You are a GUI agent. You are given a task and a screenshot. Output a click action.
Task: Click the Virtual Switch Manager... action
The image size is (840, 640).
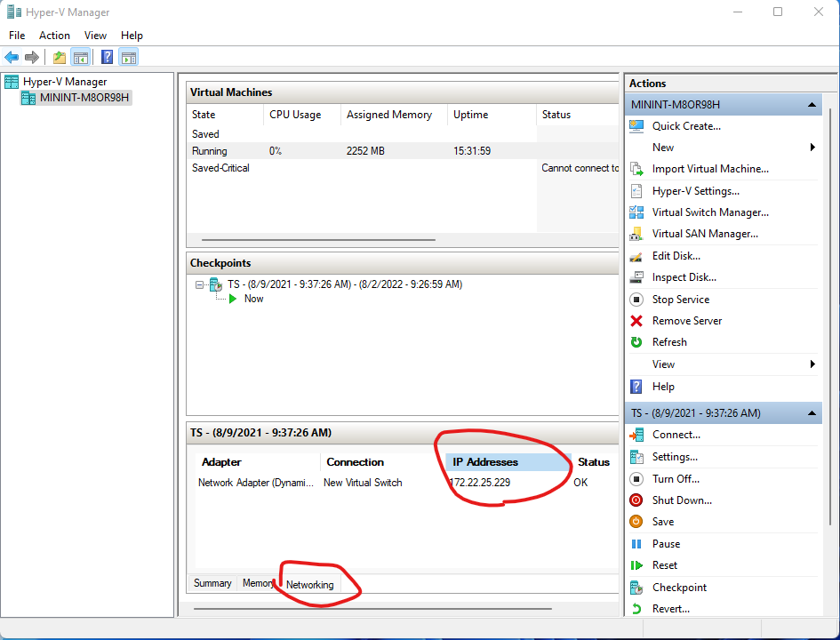(x=710, y=212)
